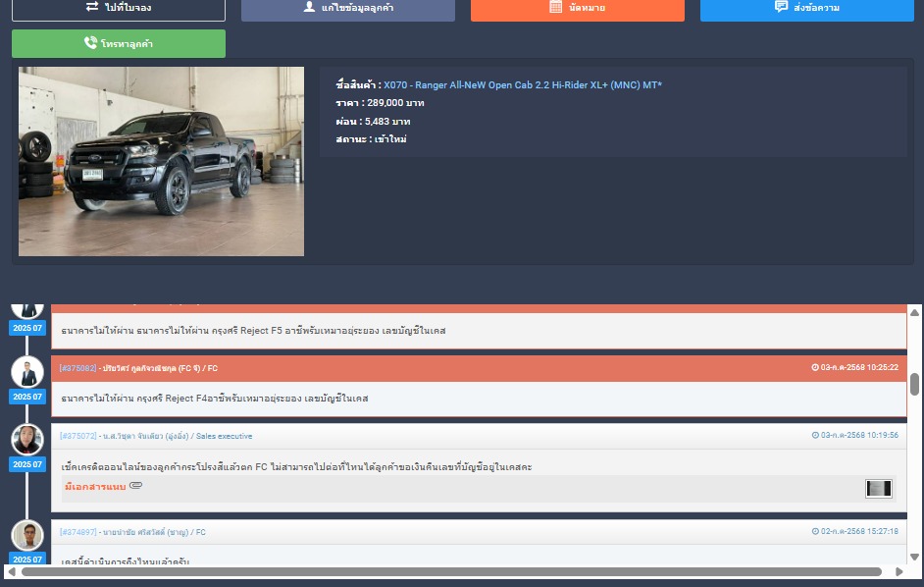
Task: Click the horizontal scrollbar left arrow
Action: (x=11, y=571)
